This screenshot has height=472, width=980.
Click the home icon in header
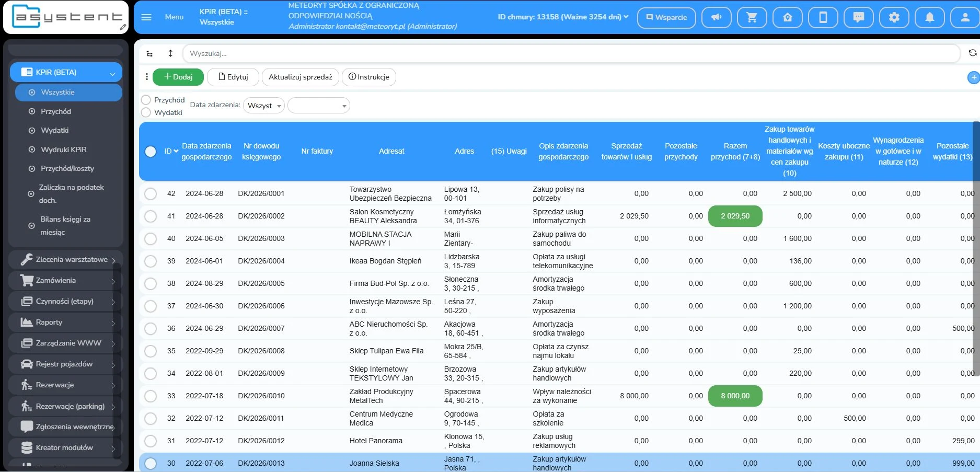pyautogui.click(x=787, y=17)
